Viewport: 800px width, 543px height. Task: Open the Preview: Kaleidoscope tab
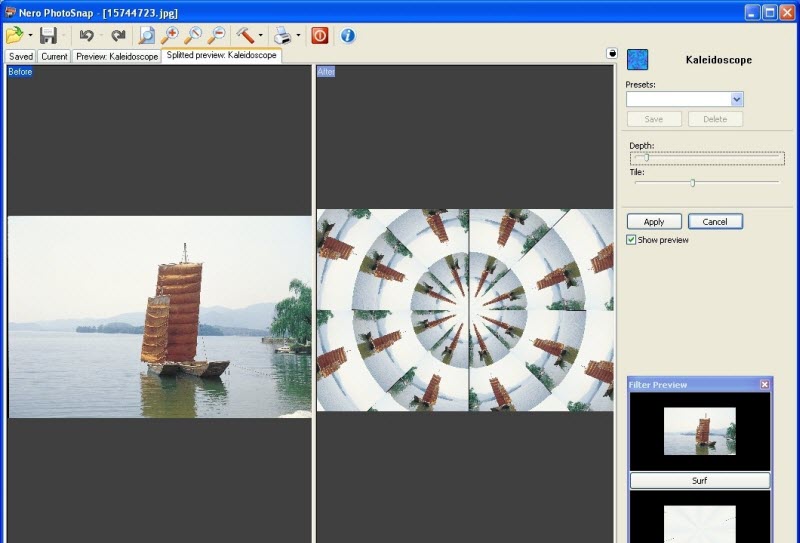coord(117,56)
